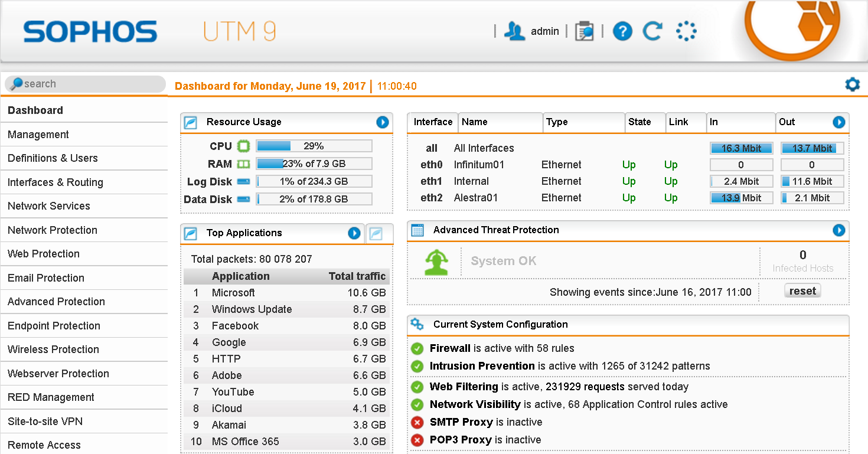868x454 pixels.
Task: Click the All Interfaces 16.3 Mbit In bar
Action: 741,148
